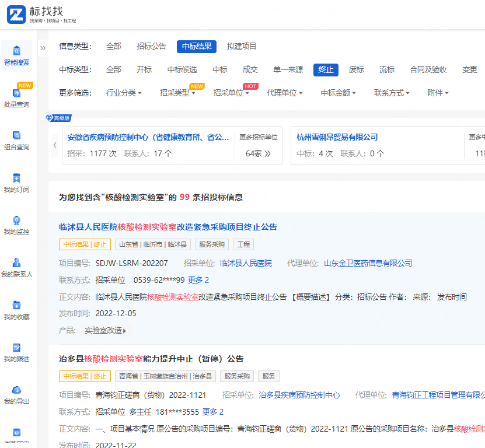Open the 联系方式 dropdown
Image resolution: width=485 pixels, height=448 pixels.
click(392, 93)
